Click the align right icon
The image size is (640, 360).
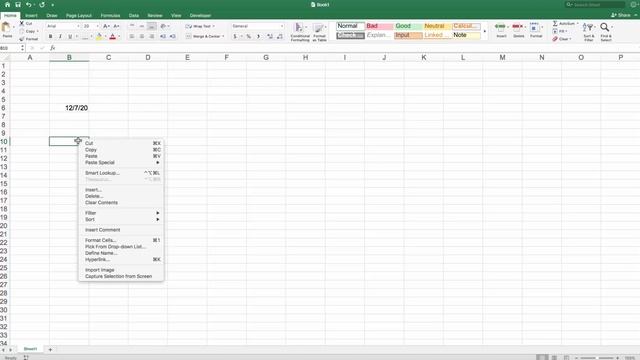tap(151, 37)
